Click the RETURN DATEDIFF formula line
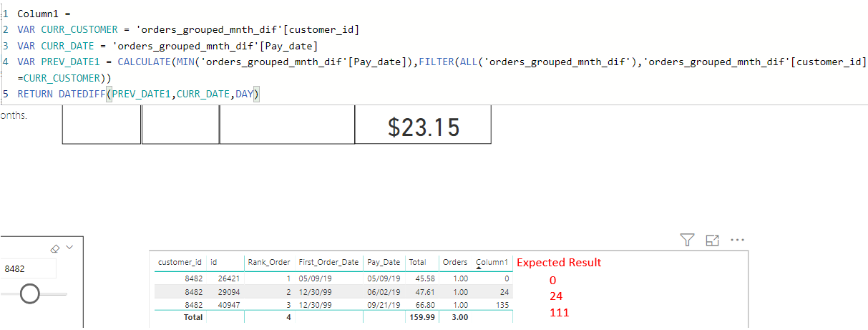 [x=138, y=94]
